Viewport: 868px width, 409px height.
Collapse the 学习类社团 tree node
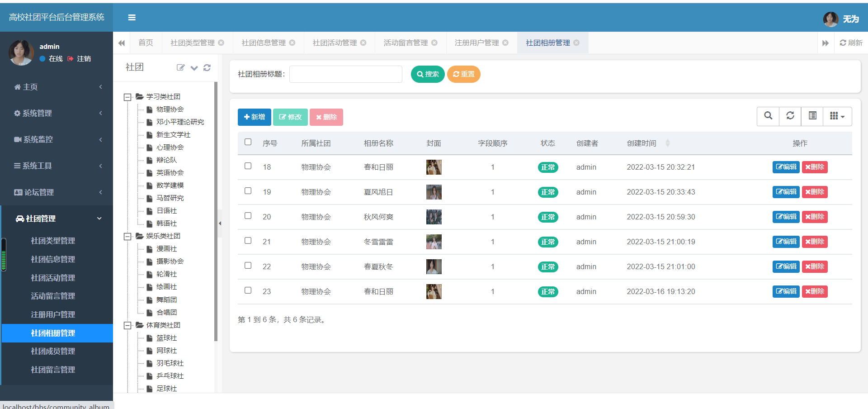127,97
